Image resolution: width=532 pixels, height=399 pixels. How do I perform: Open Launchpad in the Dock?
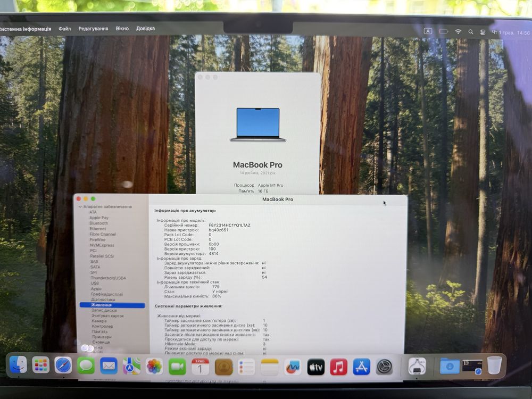click(x=41, y=365)
